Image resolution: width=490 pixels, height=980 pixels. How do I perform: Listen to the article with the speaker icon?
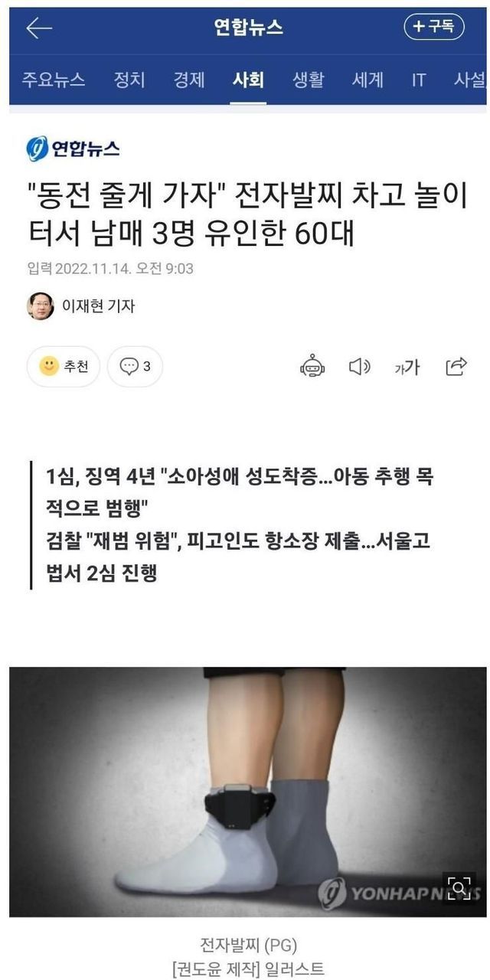point(359,367)
